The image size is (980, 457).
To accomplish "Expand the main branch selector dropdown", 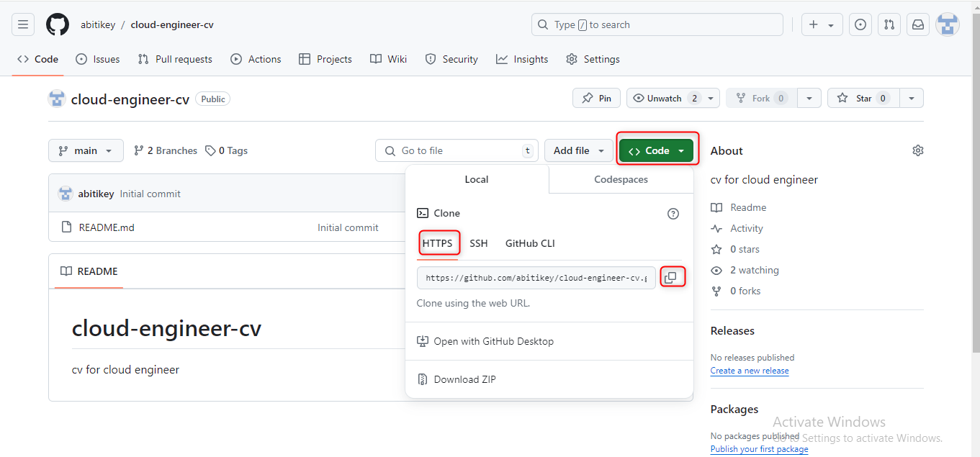I will click(x=86, y=150).
